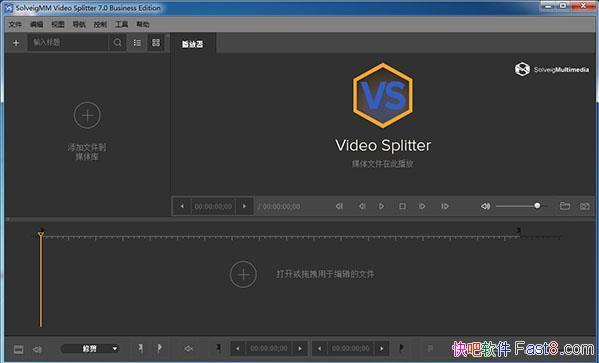The height and width of the screenshot is (363, 599).
Task: Click the Video Splitter VS hexagon logo
Action: coord(383,96)
